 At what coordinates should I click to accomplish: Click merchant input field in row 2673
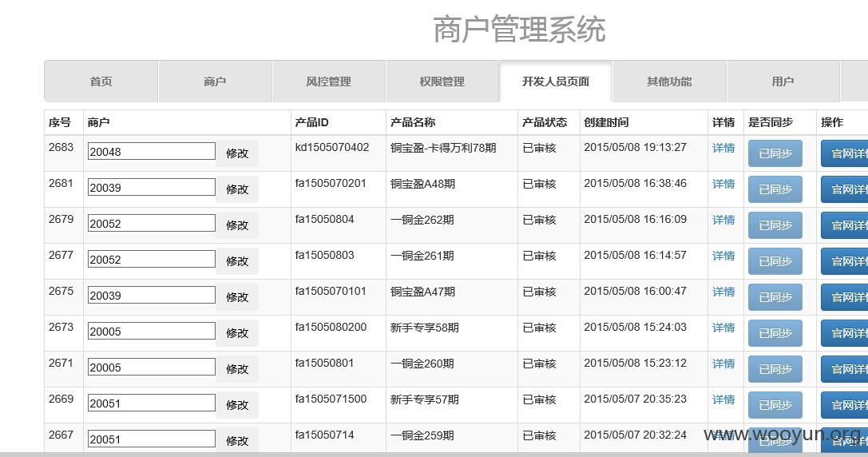tap(151, 332)
